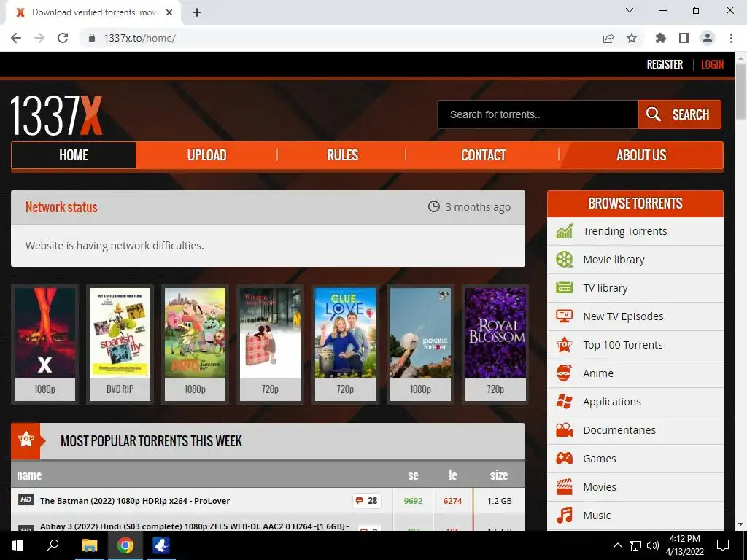Open the Spanish Fly DVD RIP poster

pyautogui.click(x=120, y=344)
